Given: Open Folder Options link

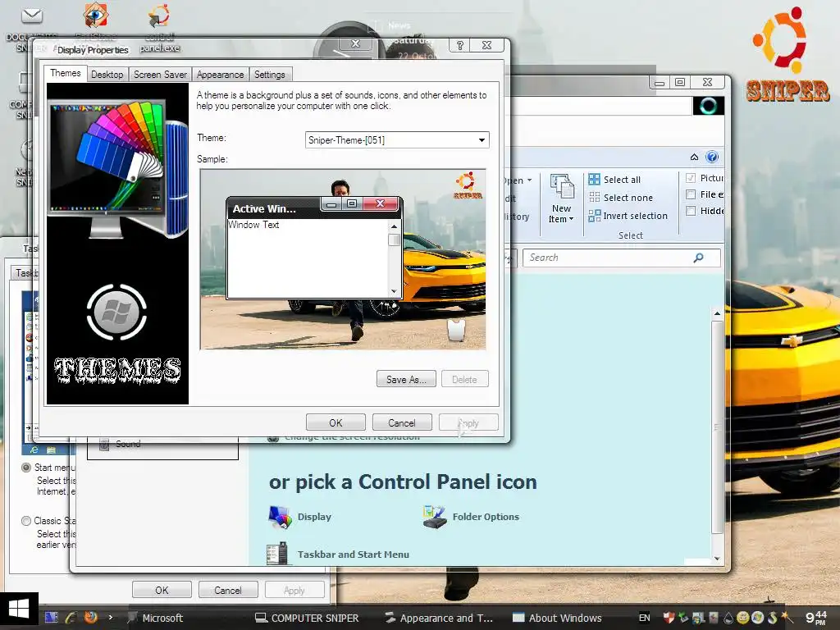Looking at the screenshot, I should point(486,517).
